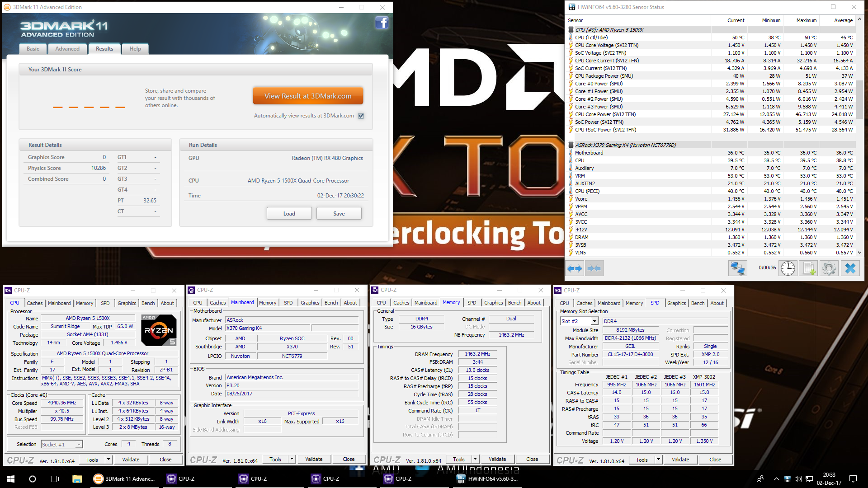Open Tools dropdown arrow in CPU-Z Memory window
Image resolution: width=868 pixels, height=488 pixels.
(475, 459)
